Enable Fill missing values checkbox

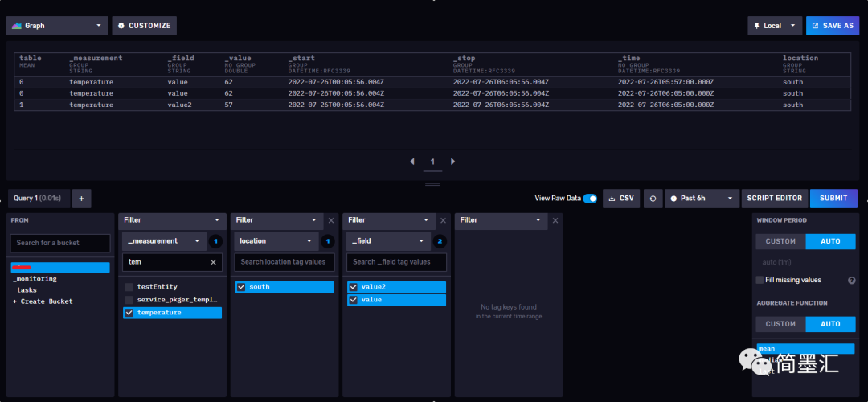tap(760, 280)
